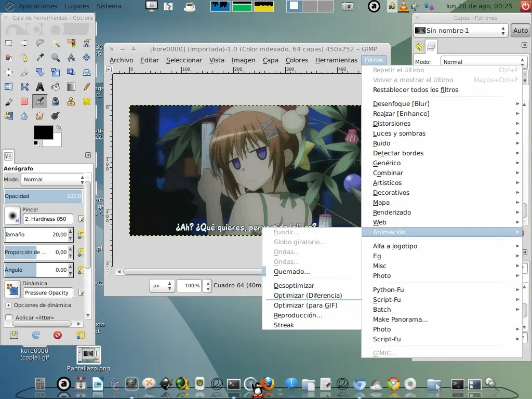Click the black foreground color swatch
Viewport: 532px width, 399px height.
pos(43,132)
